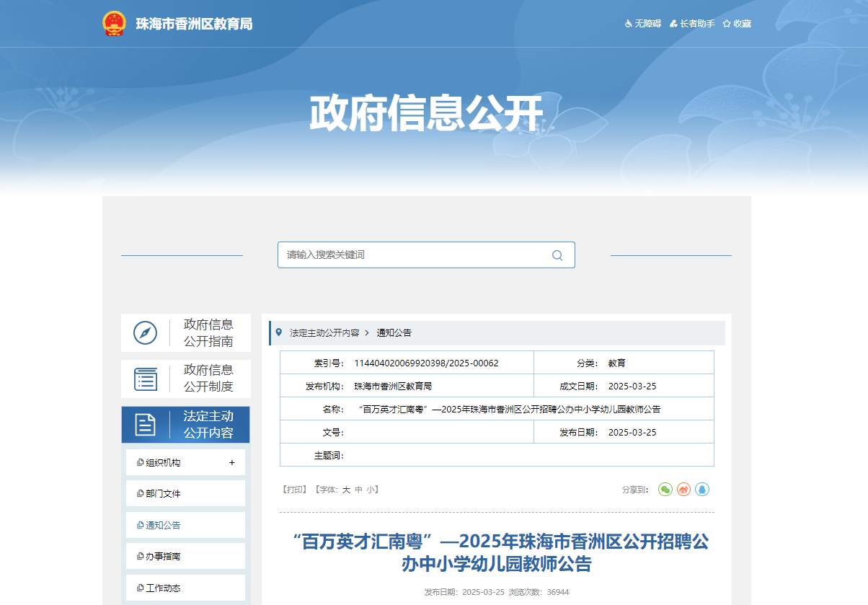Click document icon beside 工作动态
868x605 pixels.
coord(140,588)
